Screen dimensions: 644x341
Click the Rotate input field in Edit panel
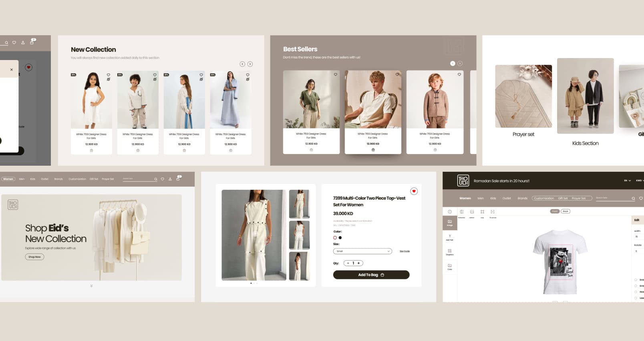point(638,251)
